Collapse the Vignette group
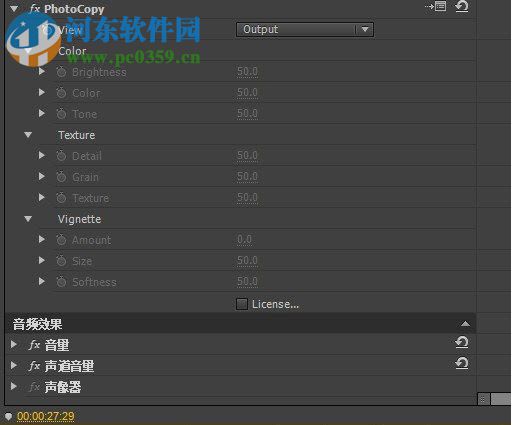The height and width of the screenshot is (425, 516). click(28, 219)
